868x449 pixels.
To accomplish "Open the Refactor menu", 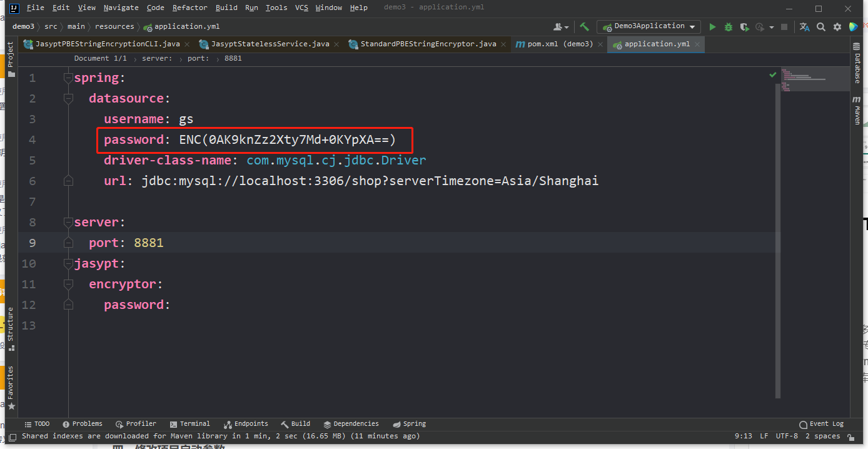I will [x=189, y=8].
